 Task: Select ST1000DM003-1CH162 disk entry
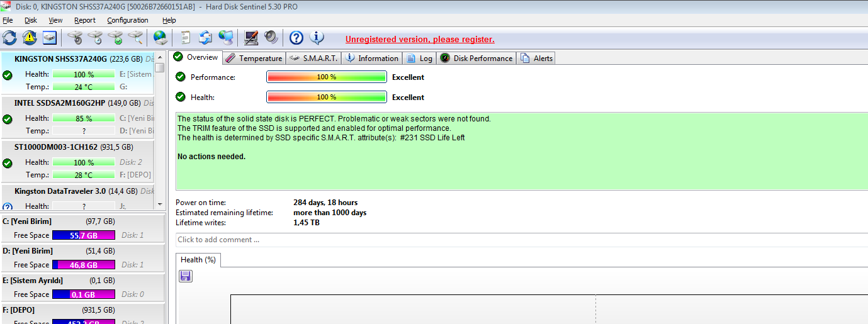click(x=77, y=161)
